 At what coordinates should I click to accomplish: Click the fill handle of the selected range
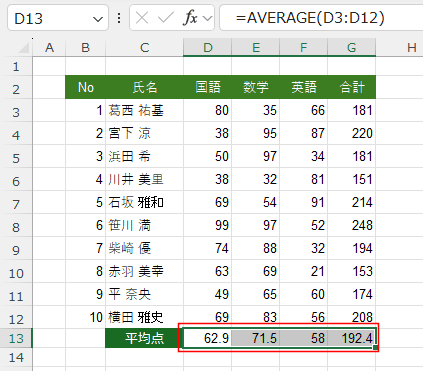[376, 348]
